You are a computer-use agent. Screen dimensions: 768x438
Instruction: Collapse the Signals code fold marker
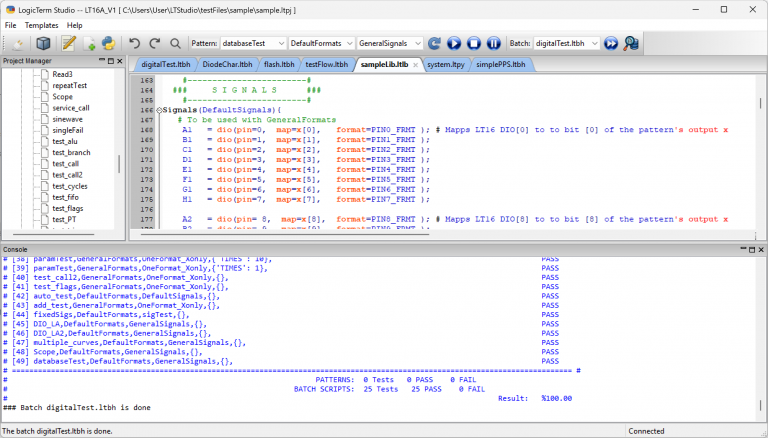(x=159, y=110)
